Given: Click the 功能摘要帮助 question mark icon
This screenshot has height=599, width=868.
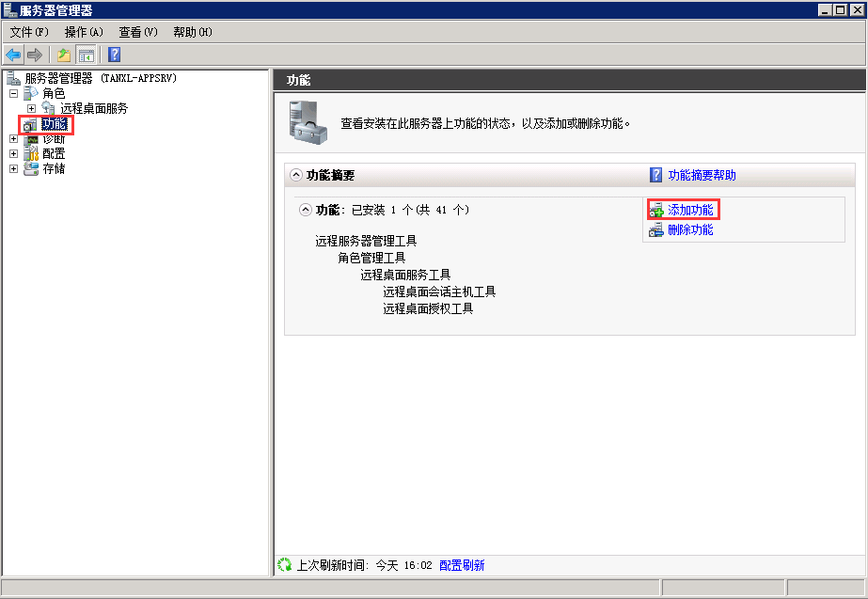Looking at the screenshot, I should click(655, 175).
